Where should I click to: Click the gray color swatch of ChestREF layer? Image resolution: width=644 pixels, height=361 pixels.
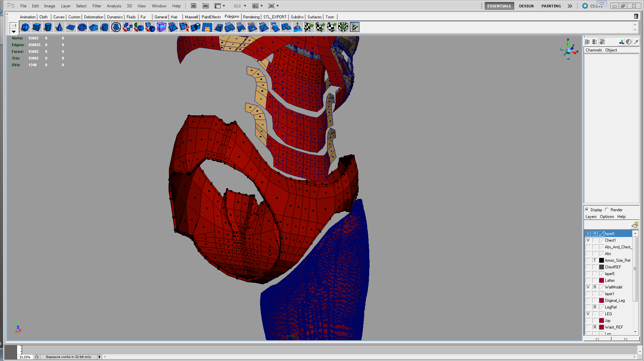tap(602, 267)
